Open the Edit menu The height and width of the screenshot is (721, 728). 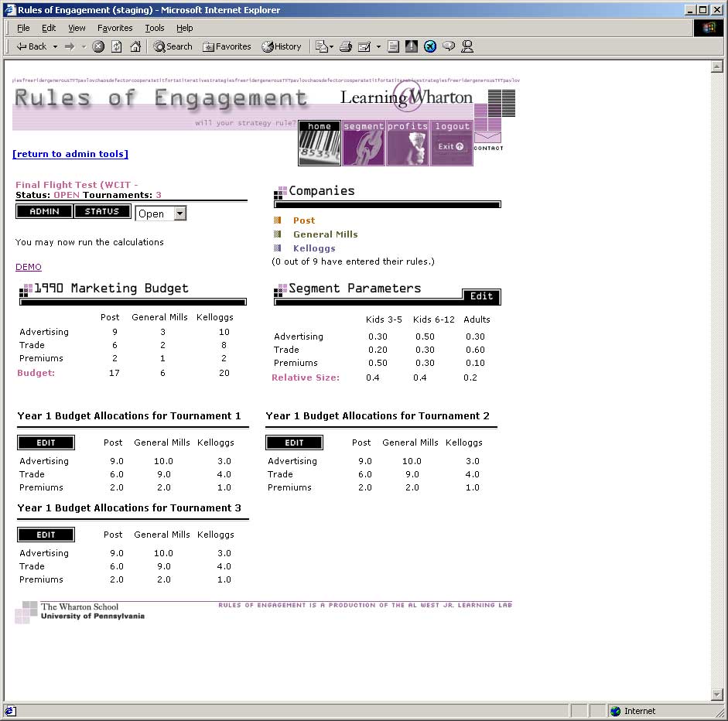click(49, 28)
